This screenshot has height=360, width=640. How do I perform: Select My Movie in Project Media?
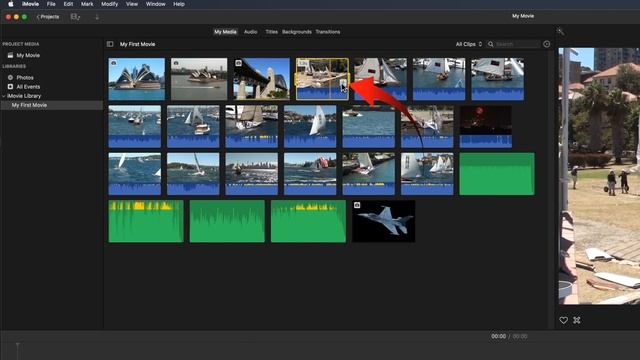pyautogui.click(x=28, y=55)
